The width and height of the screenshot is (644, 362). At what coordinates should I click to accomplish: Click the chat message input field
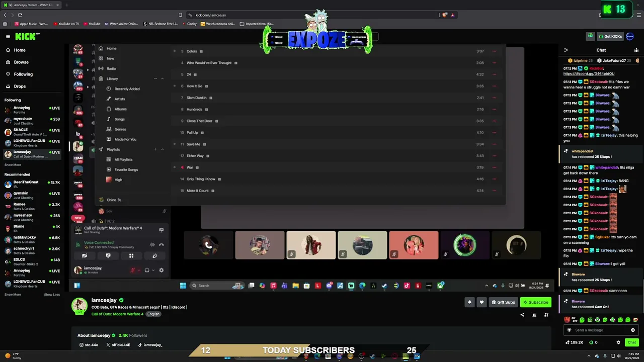click(x=601, y=330)
